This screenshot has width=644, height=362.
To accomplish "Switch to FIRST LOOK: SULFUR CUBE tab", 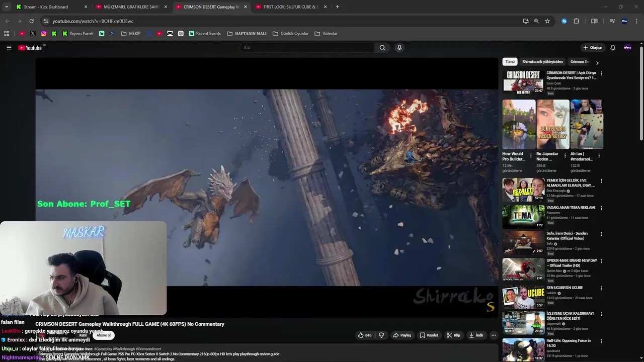I will [291, 7].
